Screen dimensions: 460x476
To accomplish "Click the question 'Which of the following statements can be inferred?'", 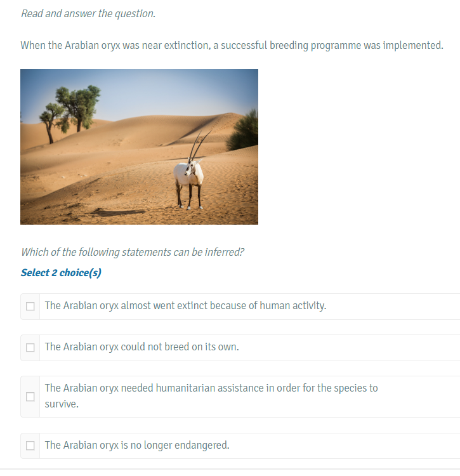I will point(133,252).
